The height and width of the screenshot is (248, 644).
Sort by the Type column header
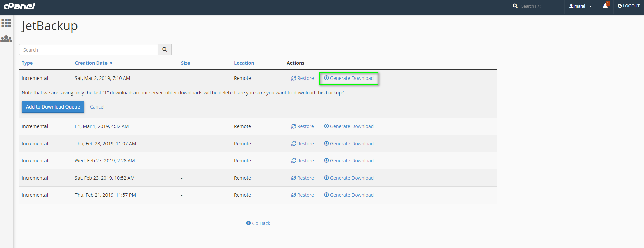click(x=27, y=63)
